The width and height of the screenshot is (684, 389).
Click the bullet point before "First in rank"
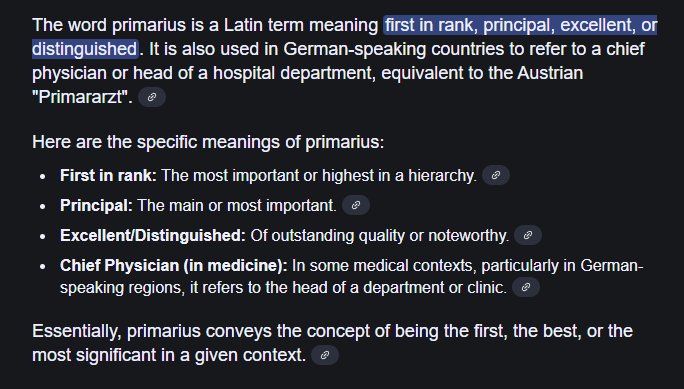[42, 176]
